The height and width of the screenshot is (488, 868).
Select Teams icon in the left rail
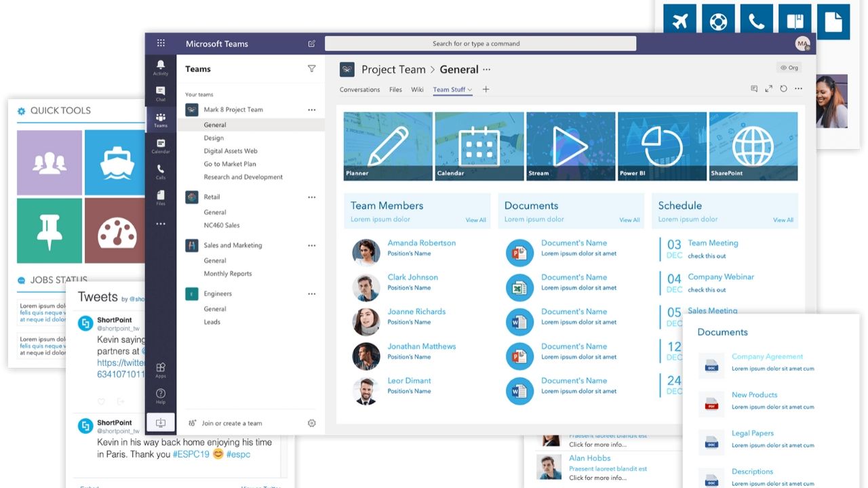coord(161,120)
